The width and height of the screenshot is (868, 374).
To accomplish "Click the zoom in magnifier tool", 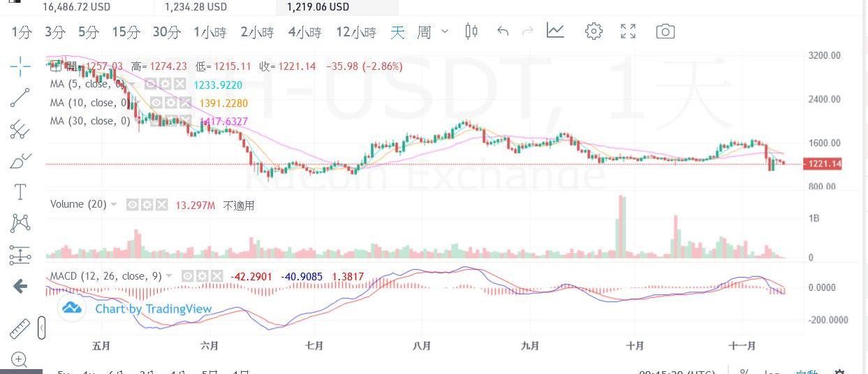I will 20,360.
